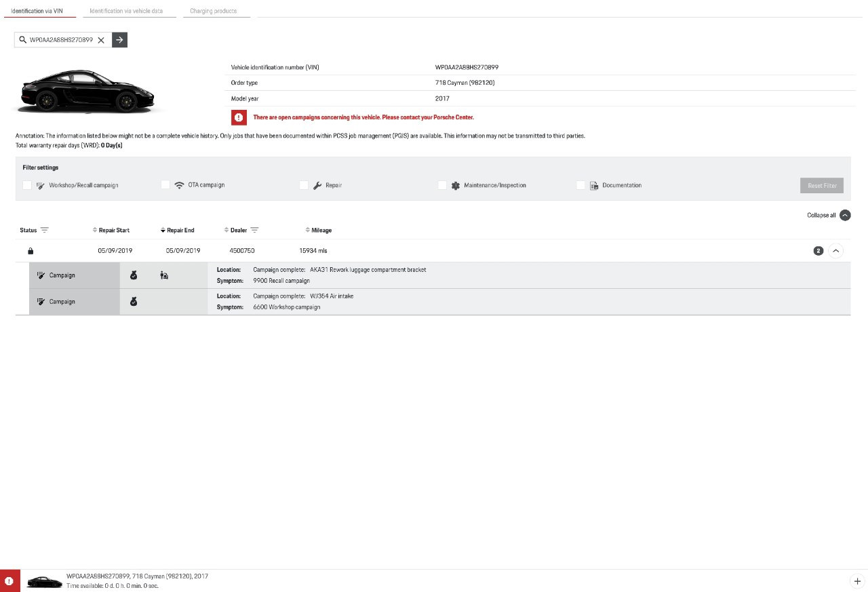Click the Repair wrench icon

coord(317,185)
